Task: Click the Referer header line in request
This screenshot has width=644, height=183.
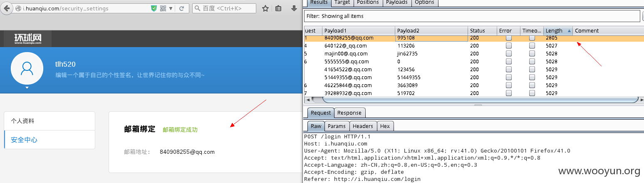Action: (x=362, y=179)
